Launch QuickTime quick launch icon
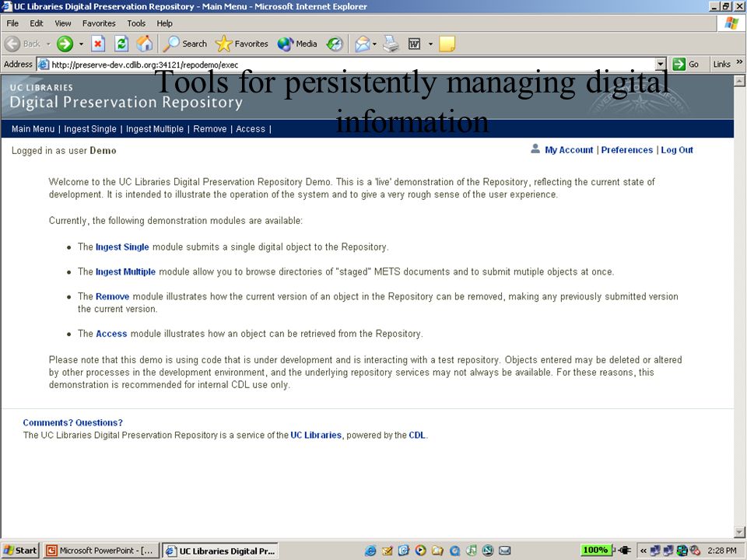Viewport: 747px width, 560px height. [x=454, y=551]
